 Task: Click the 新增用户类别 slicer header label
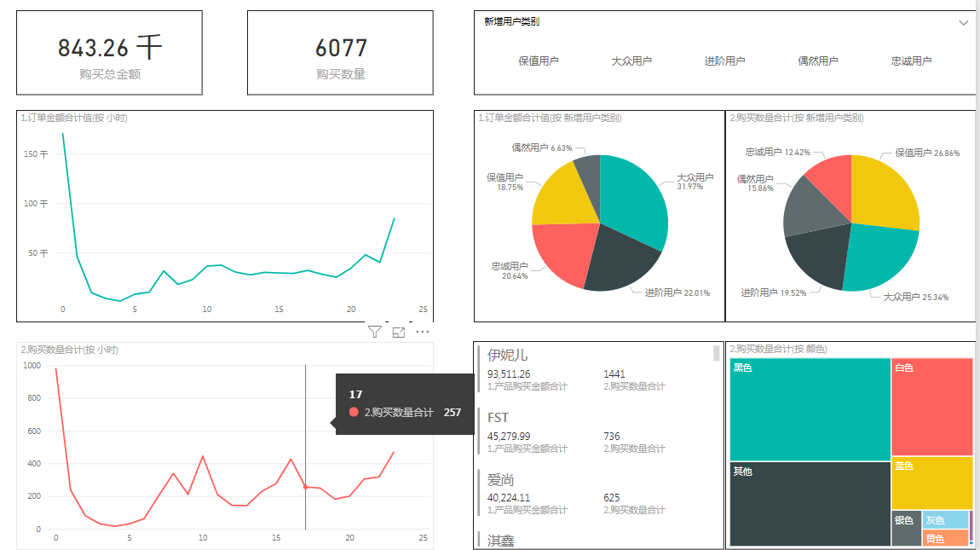point(511,21)
